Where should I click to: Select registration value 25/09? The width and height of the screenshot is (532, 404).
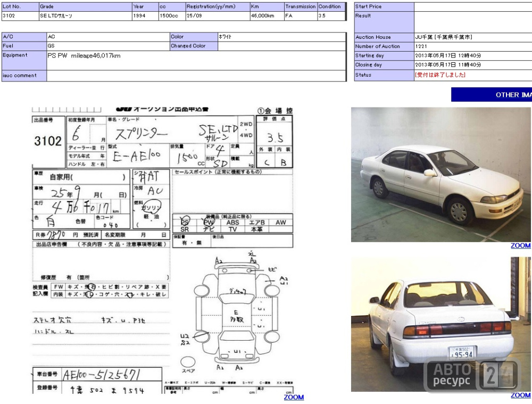[194, 15]
